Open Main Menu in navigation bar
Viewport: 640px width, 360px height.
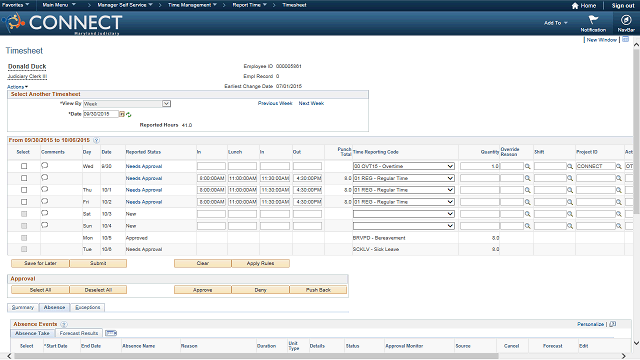point(59,5)
